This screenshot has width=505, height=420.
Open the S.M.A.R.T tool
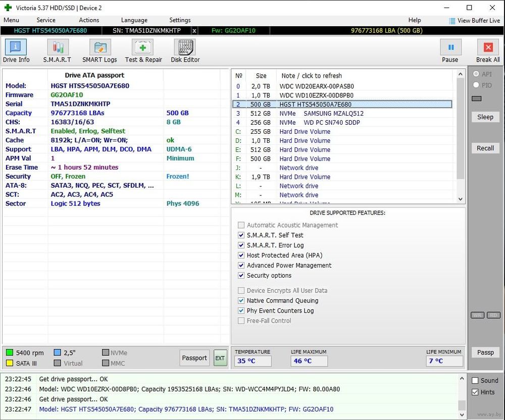58,50
